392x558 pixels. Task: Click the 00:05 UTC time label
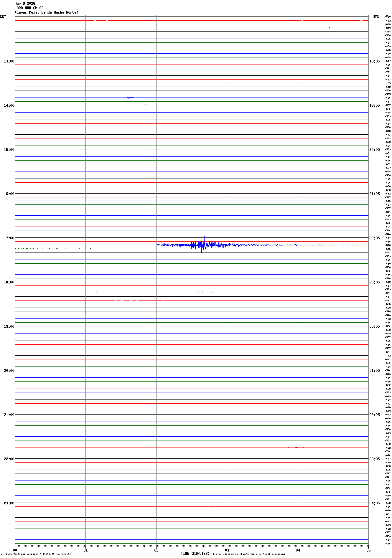tap(374, 326)
